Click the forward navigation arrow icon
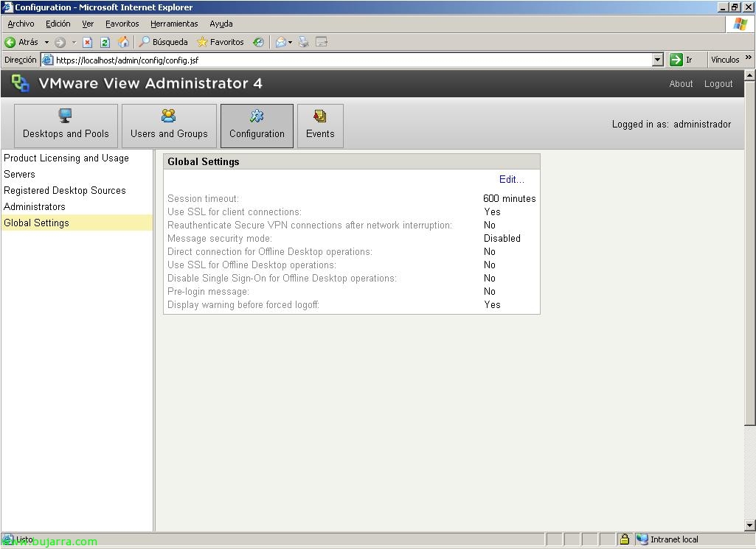This screenshot has height=549, width=756. [60, 43]
